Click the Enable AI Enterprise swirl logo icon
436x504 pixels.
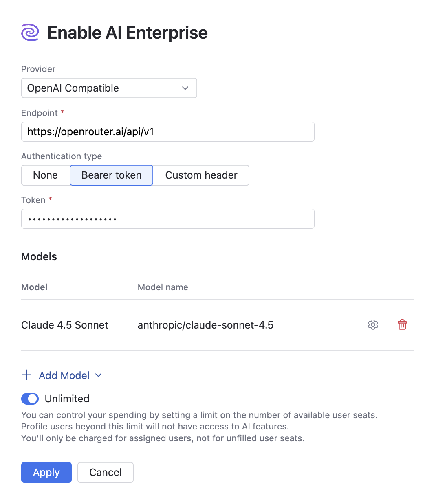tap(30, 32)
